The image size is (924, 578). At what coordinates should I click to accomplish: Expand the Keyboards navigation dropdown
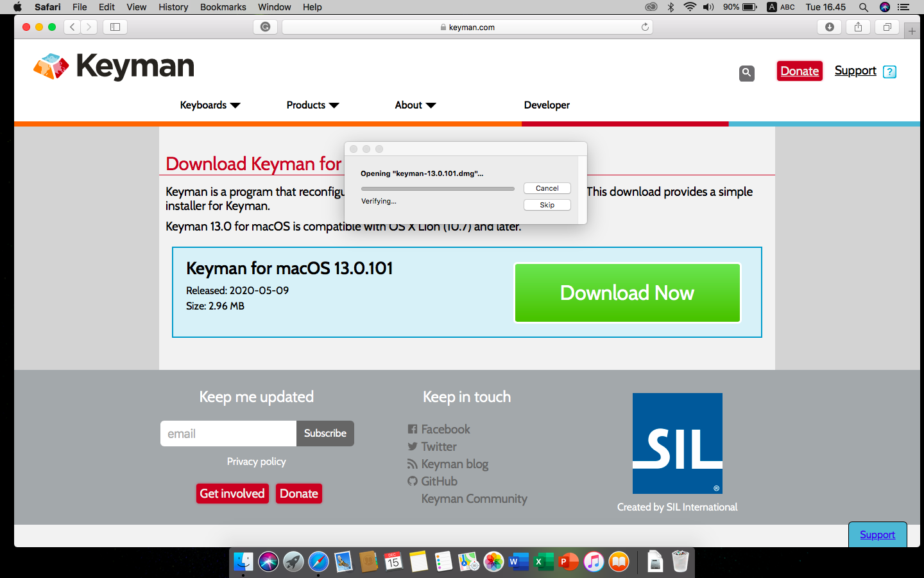point(210,105)
